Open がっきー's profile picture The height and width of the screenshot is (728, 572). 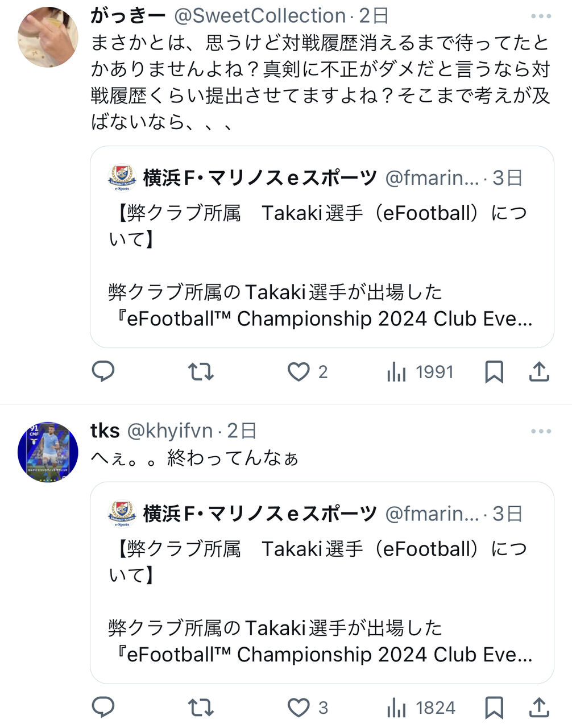pos(48,38)
